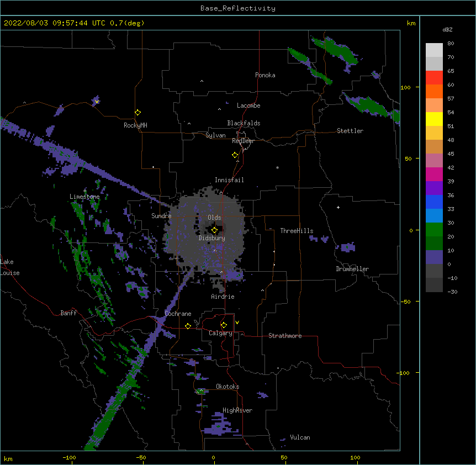Select the 100 tick on the vertical axis
The width and height of the screenshot is (476, 465).
tap(405, 87)
